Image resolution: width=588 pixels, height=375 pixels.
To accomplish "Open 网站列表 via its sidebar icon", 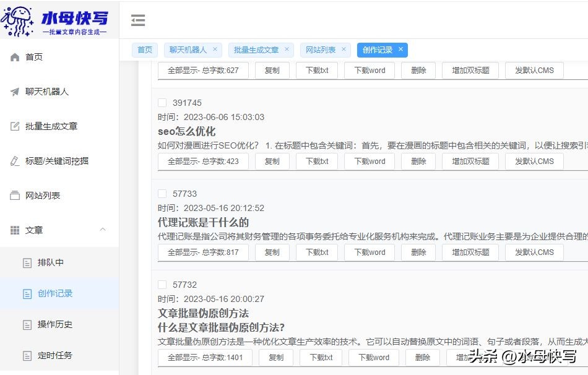I will coord(15,194).
